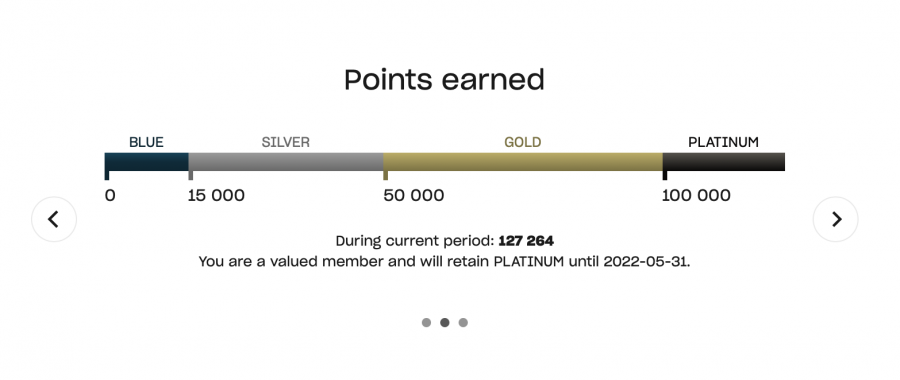900x380 pixels.
Task: Select the first carousel dot
Action: (x=426, y=323)
